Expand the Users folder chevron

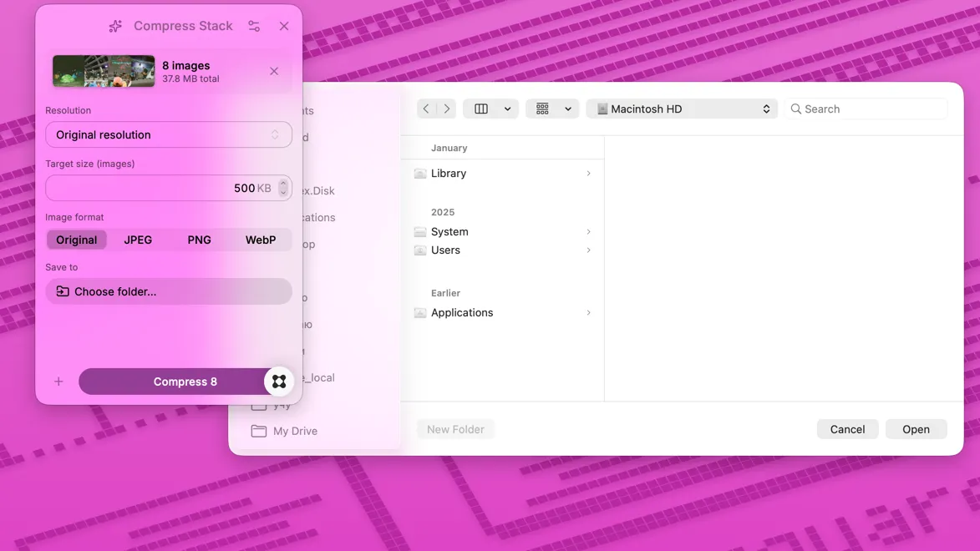tap(589, 250)
